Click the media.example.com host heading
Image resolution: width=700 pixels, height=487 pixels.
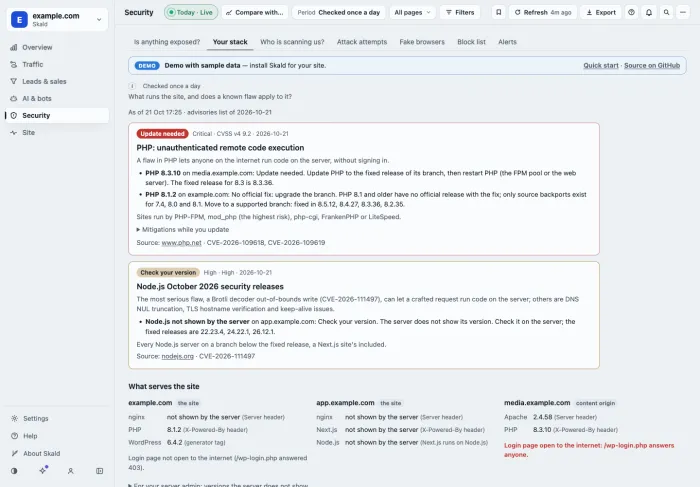pyautogui.click(x=537, y=403)
